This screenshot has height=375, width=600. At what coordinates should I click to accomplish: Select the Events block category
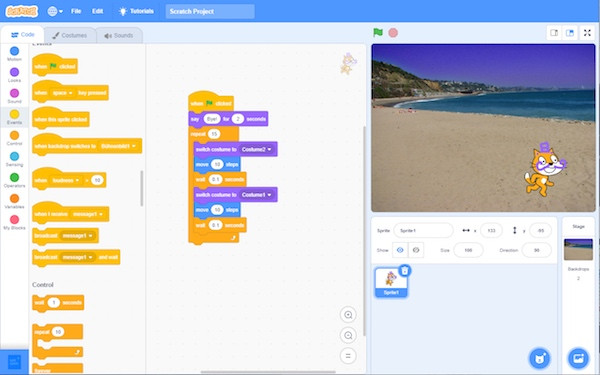14,117
